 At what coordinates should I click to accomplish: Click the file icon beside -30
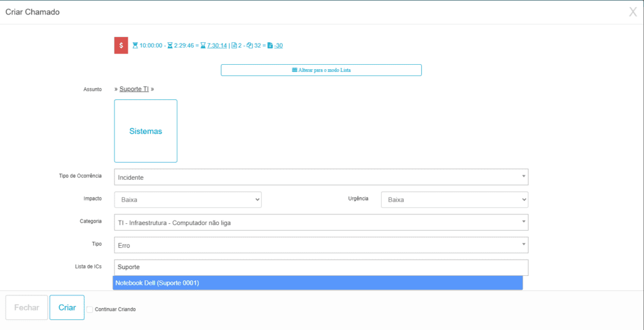pos(270,45)
